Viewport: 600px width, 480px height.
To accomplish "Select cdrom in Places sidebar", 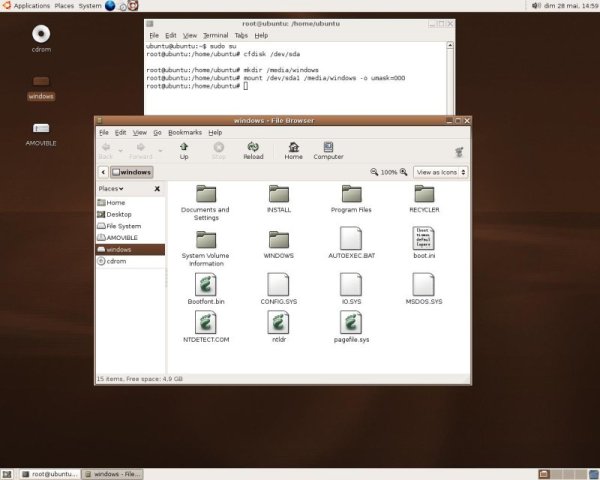I will [x=130, y=261].
